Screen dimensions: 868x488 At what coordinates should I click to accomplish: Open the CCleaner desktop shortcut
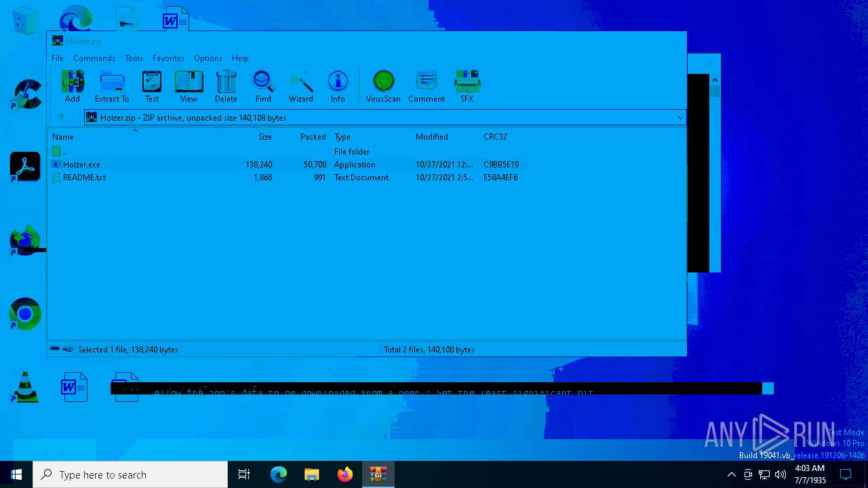click(x=25, y=94)
